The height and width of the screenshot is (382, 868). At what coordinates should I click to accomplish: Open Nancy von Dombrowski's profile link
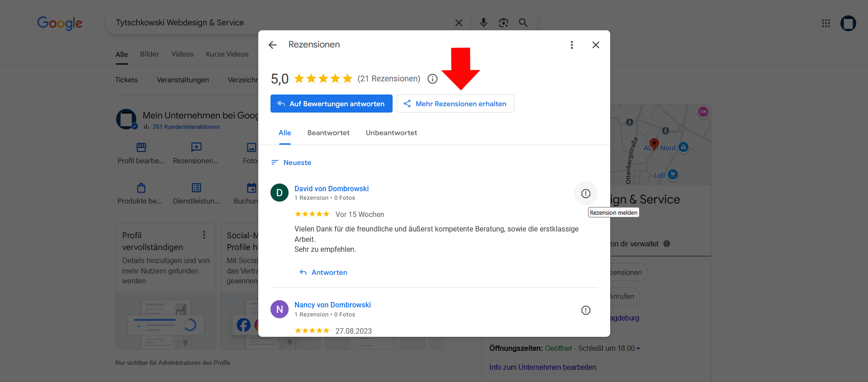(x=332, y=305)
